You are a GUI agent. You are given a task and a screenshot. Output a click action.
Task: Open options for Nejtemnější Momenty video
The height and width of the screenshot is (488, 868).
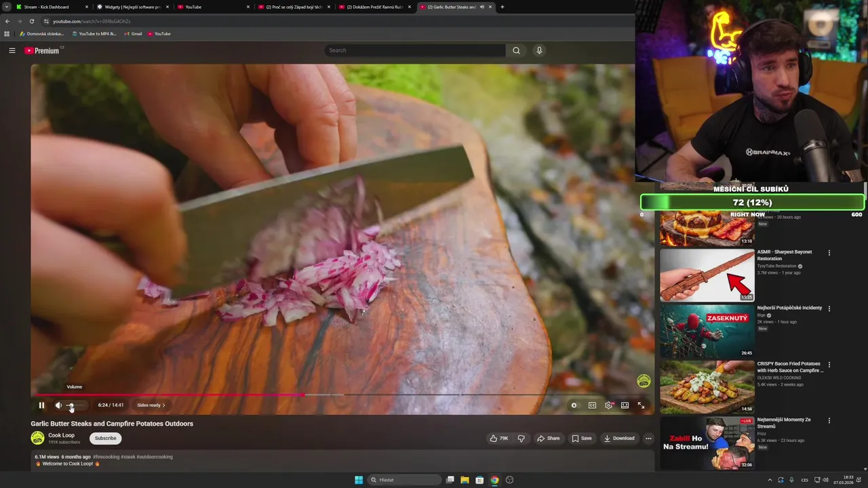coord(829,421)
